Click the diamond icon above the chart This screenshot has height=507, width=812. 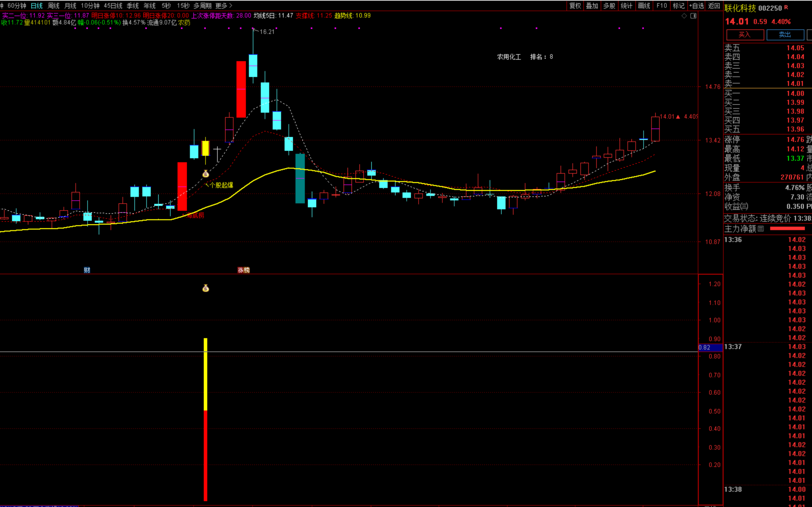pyautogui.click(x=684, y=16)
